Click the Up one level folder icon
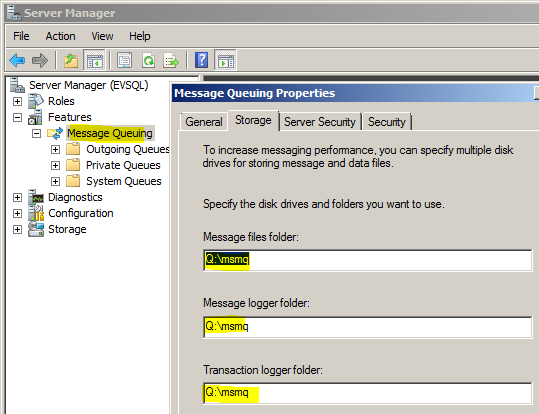Image resolution: width=539 pixels, height=414 pixels. pyautogui.click(x=71, y=61)
